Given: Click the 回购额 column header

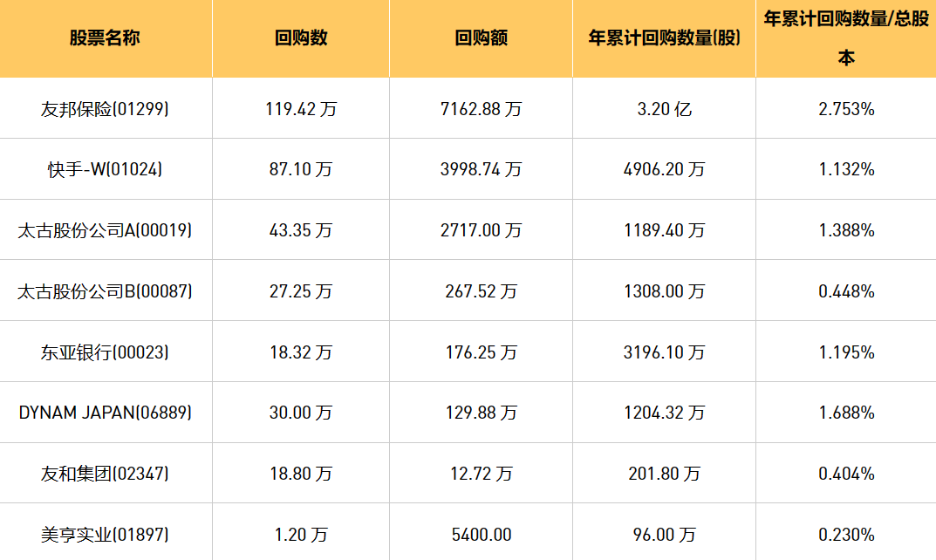Looking at the screenshot, I should [x=481, y=38].
